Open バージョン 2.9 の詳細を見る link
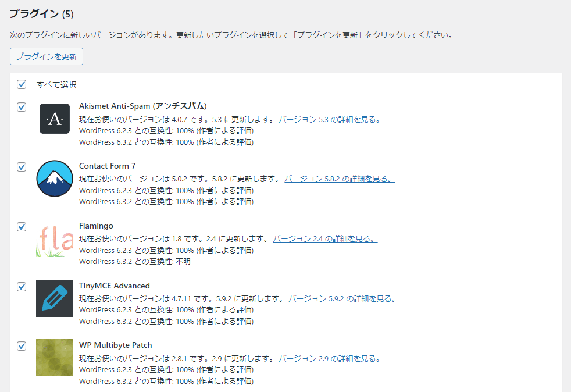 pos(331,358)
